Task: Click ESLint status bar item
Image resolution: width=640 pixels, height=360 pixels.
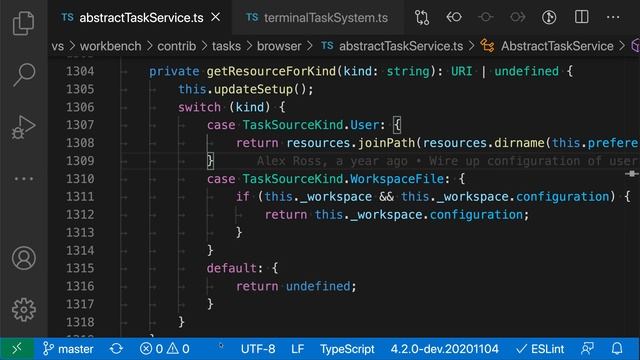Action: tap(540, 349)
